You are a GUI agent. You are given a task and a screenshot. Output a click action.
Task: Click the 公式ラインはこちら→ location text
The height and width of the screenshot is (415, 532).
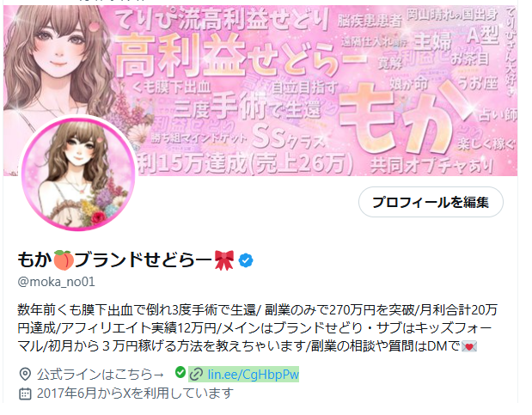click(x=101, y=375)
